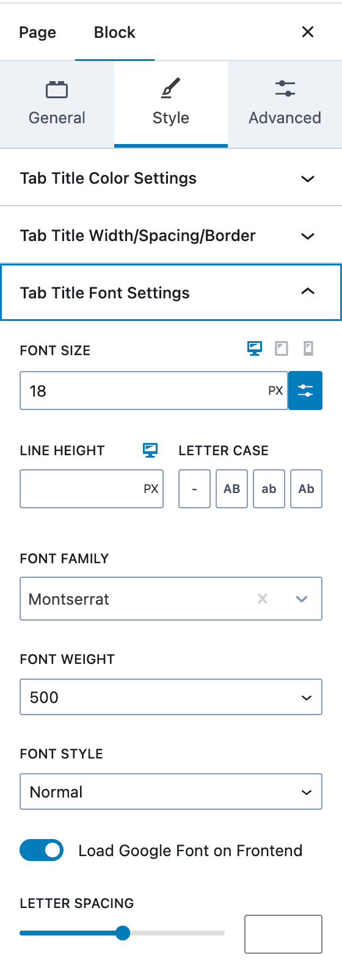Click the font size slider settings icon
Screen dimensions: 342x980
click(305, 391)
